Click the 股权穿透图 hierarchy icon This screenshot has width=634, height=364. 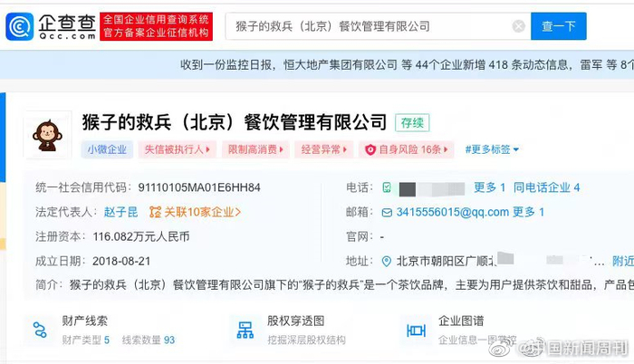(245, 330)
